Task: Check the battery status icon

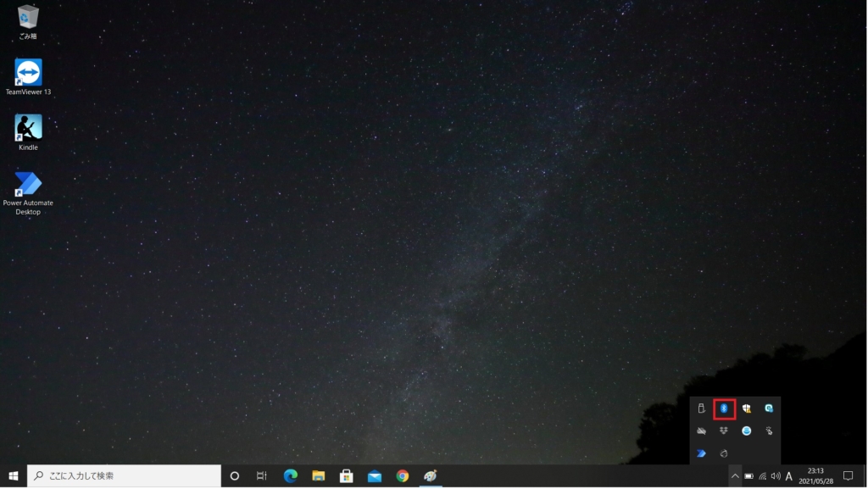Action: pyautogui.click(x=749, y=476)
